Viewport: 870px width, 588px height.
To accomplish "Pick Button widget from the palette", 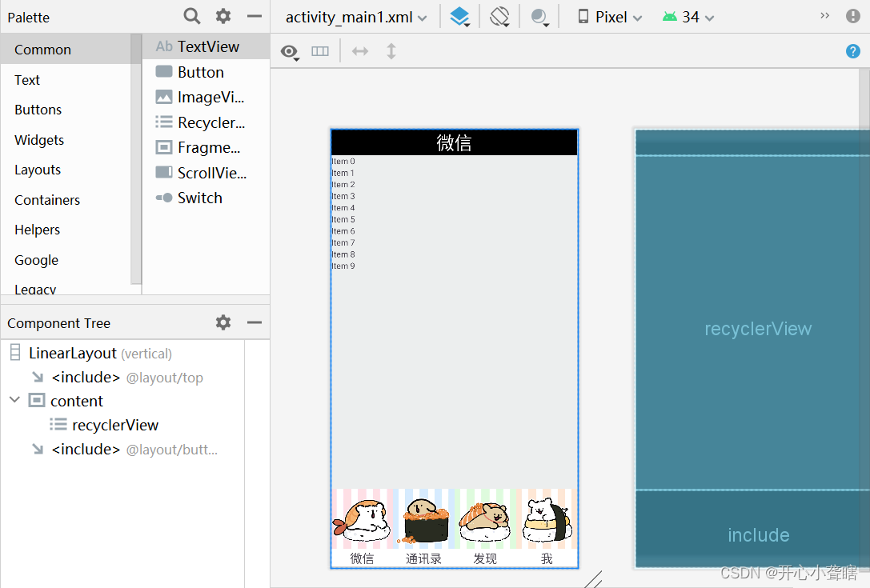I will pyautogui.click(x=206, y=72).
